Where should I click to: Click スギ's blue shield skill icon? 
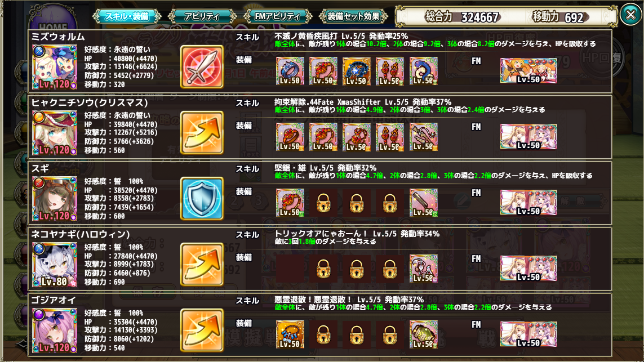pyautogui.click(x=202, y=199)
